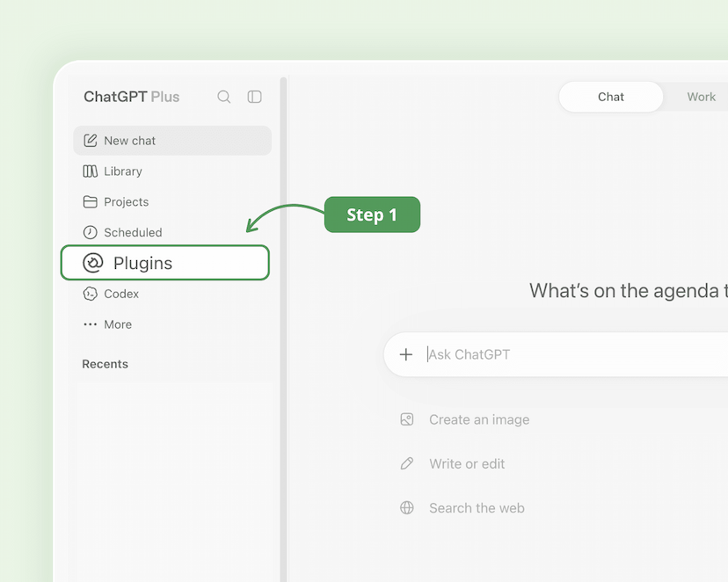Click the plus attach icon in prompt box
The height and width of the screenshot is (582, 728).
click(x=406, y=354)
